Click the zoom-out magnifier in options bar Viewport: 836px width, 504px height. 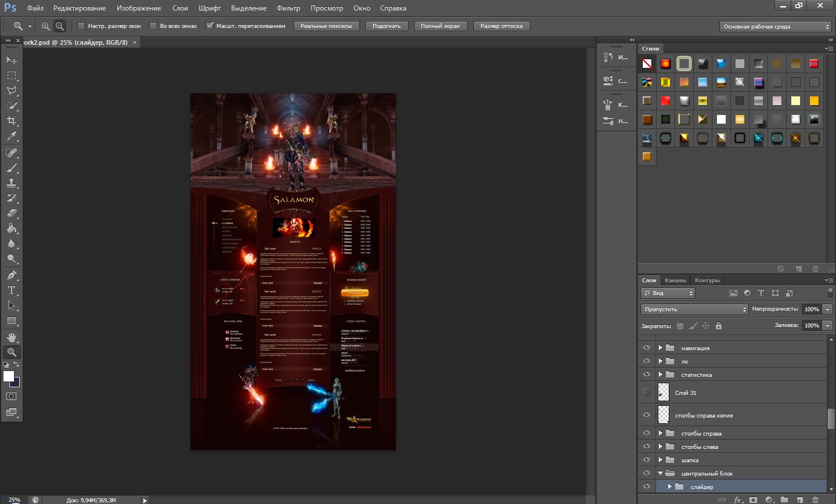coord(60,26)
